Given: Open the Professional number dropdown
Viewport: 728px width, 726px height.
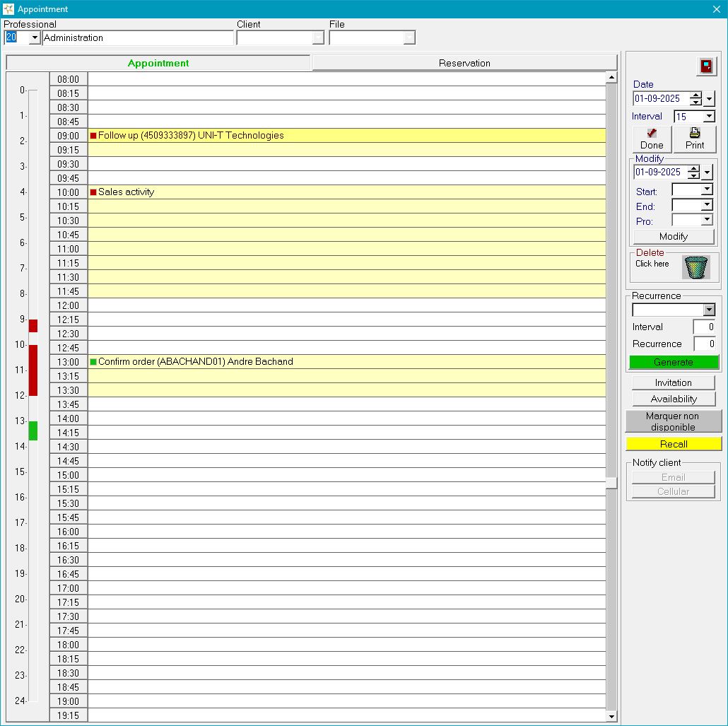Looking at the screenshot, I should (x=34, y=38).
